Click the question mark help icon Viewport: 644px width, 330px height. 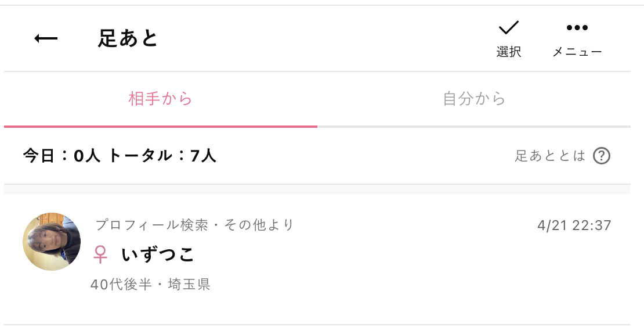click(602, 156)
